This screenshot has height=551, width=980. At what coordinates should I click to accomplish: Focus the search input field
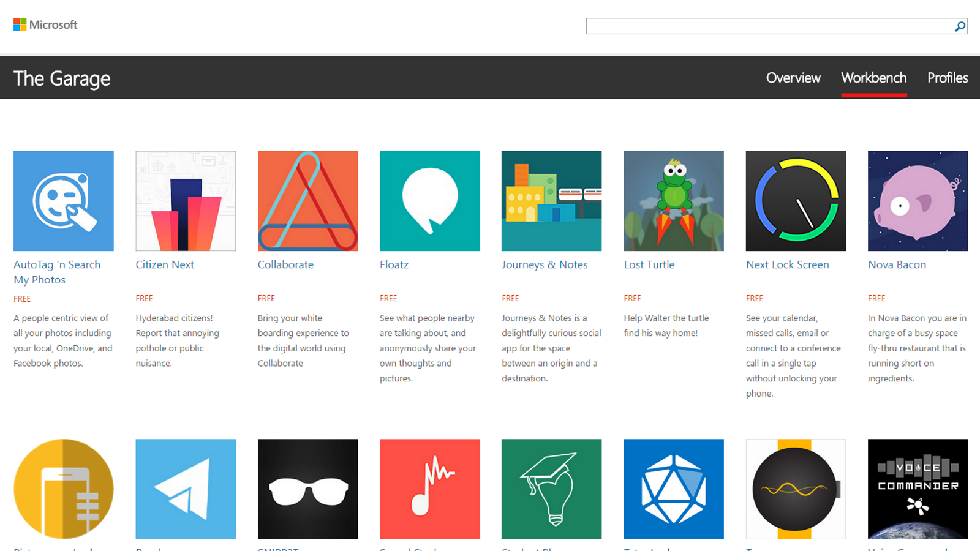point(769,26)
